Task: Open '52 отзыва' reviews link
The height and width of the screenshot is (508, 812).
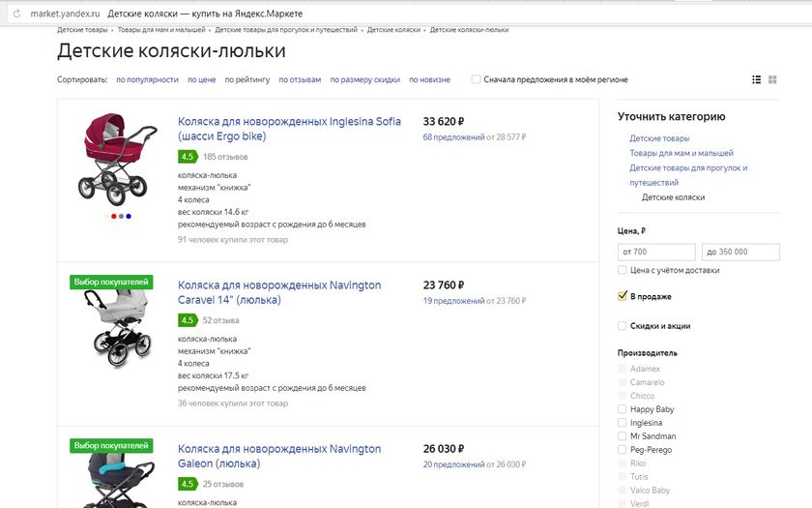Action: pos(221,320)
